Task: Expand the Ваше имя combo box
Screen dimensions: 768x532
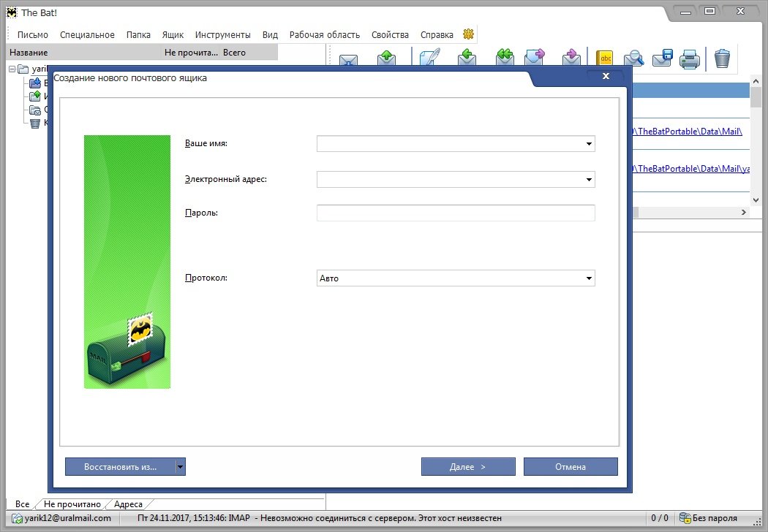Action: pyautogui.click(x=589, y=144)
